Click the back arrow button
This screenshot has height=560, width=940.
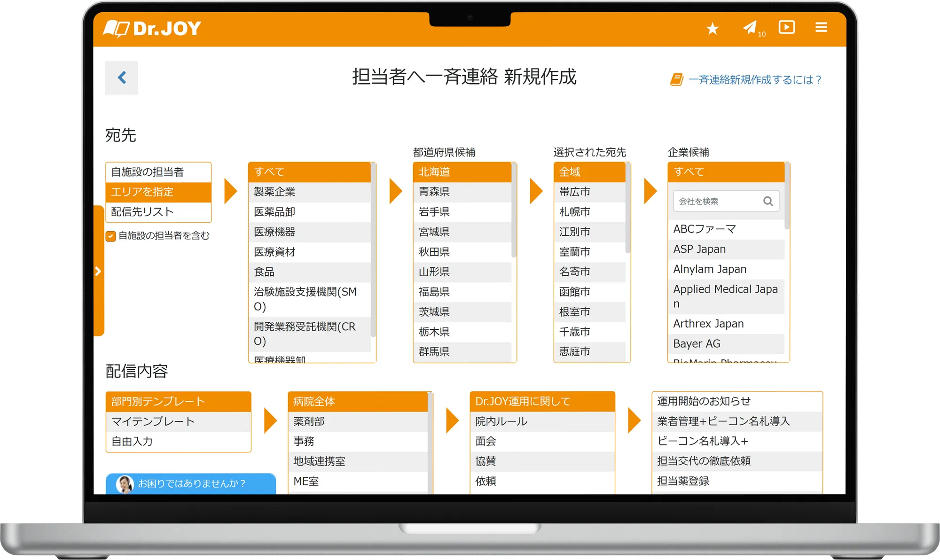click(122, 78)
